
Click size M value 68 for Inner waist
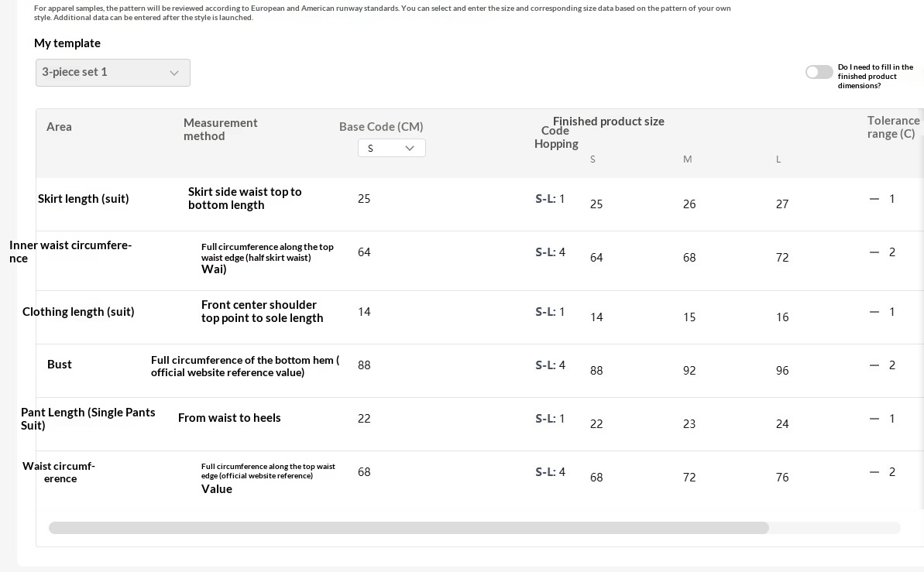tap(689, 258)
